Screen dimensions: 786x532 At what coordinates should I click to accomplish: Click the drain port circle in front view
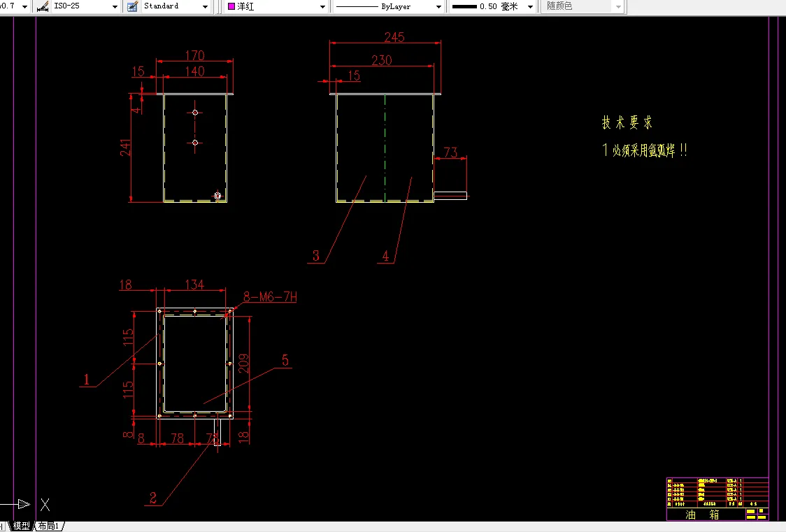point(217,195)
